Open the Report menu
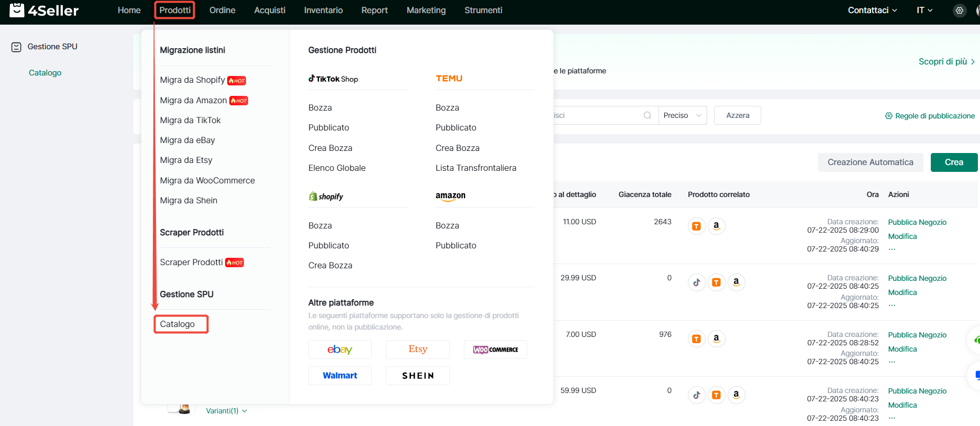This screenshot has width=980, height=426. (x=374, y=10)
